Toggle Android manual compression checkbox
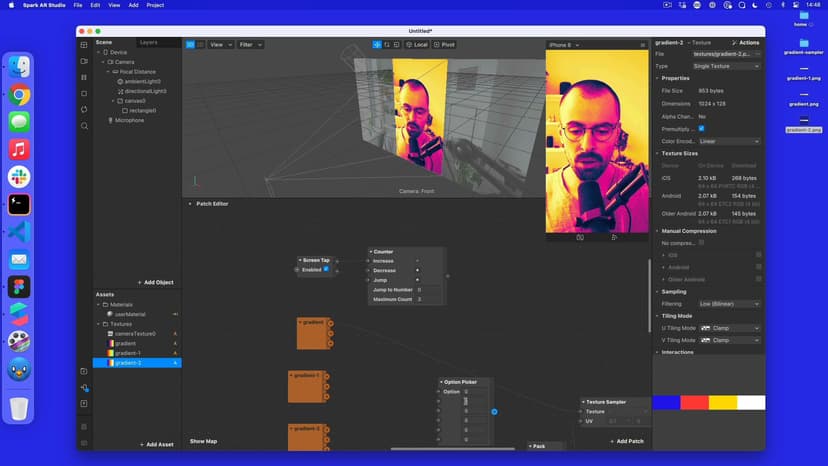This screenshot has height=466, width=828. (758, 266)
